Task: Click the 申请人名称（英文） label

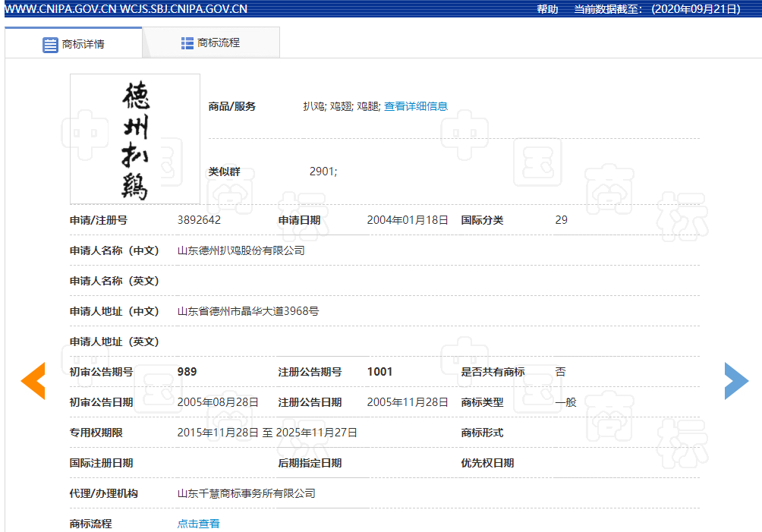Action: tap(114, 281)
